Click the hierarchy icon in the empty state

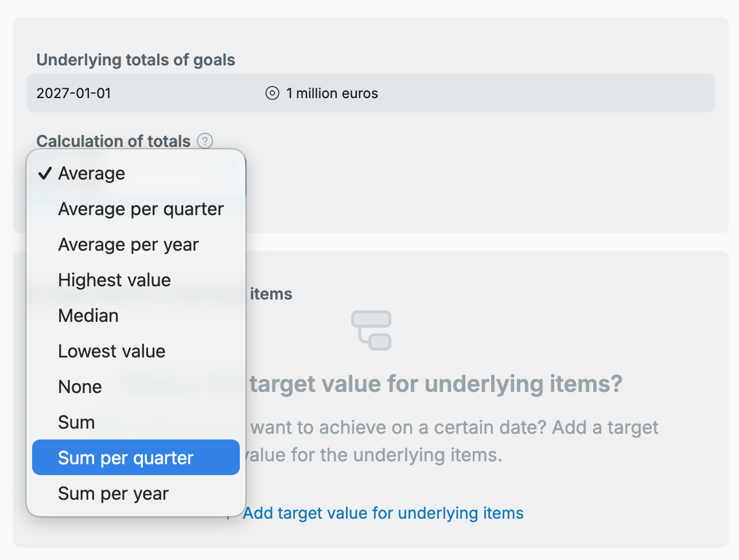click(371, 330)
